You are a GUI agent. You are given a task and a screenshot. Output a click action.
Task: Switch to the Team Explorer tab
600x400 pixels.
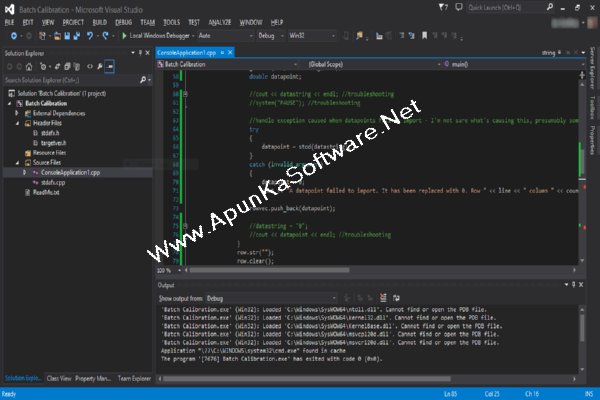(134, 378)
